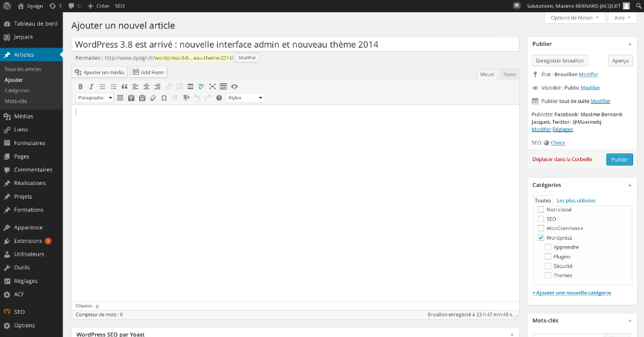Undo the last edit
This screenshot has width=644, height=337.
pyautogui.click(x=197, y=98)
